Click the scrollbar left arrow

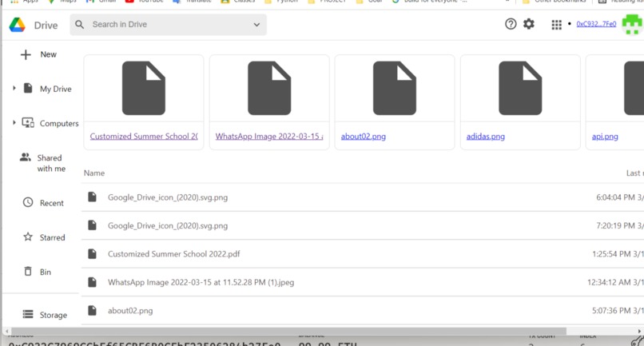[6, 331]
